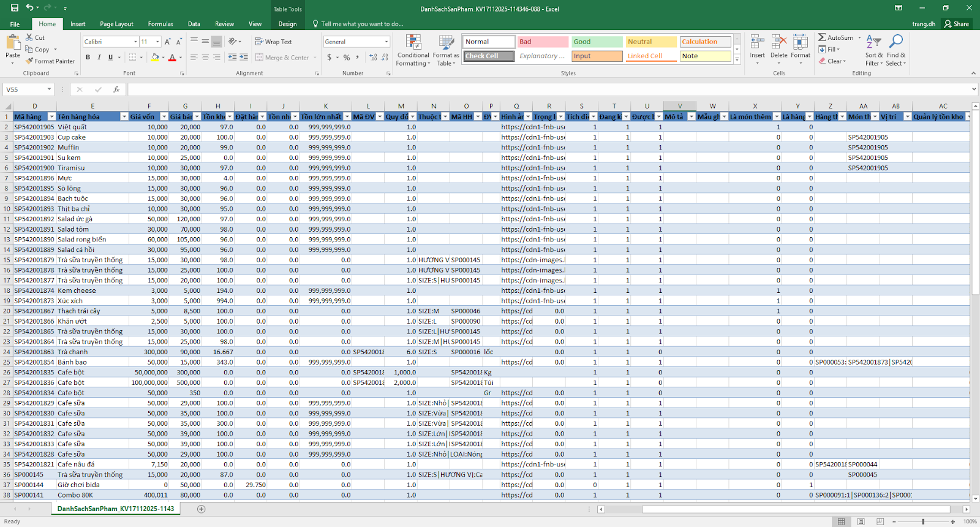Expand the General number format dropdown

click(386, 42)
